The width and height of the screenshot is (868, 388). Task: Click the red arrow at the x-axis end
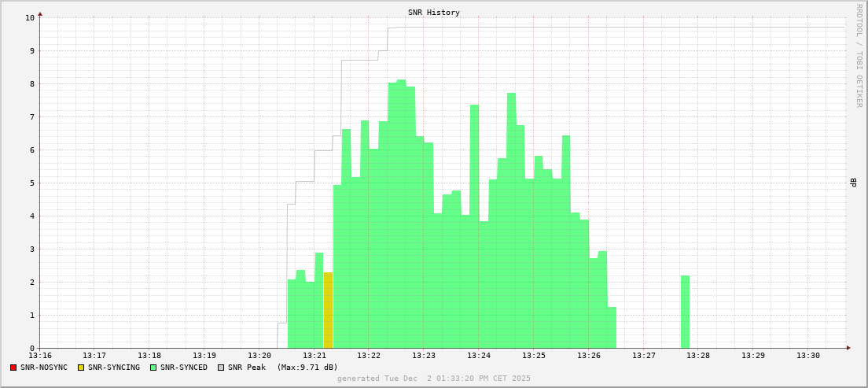(x=848, y=348)
